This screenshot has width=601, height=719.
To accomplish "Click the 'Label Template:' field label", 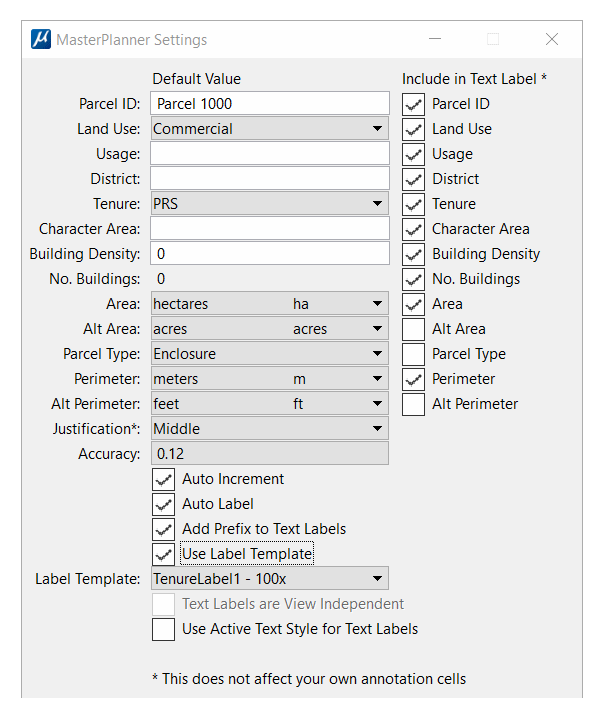I will [x=88, y=579].
